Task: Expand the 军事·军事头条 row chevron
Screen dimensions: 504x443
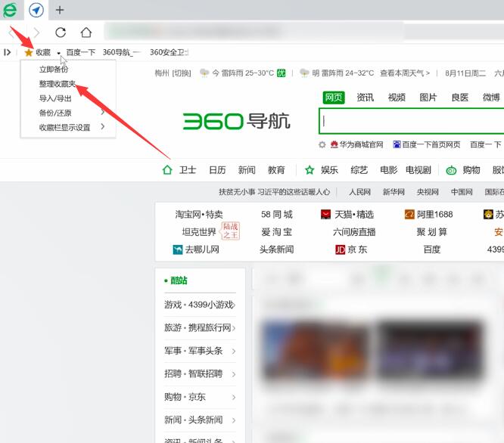Action: click(234, 352)
